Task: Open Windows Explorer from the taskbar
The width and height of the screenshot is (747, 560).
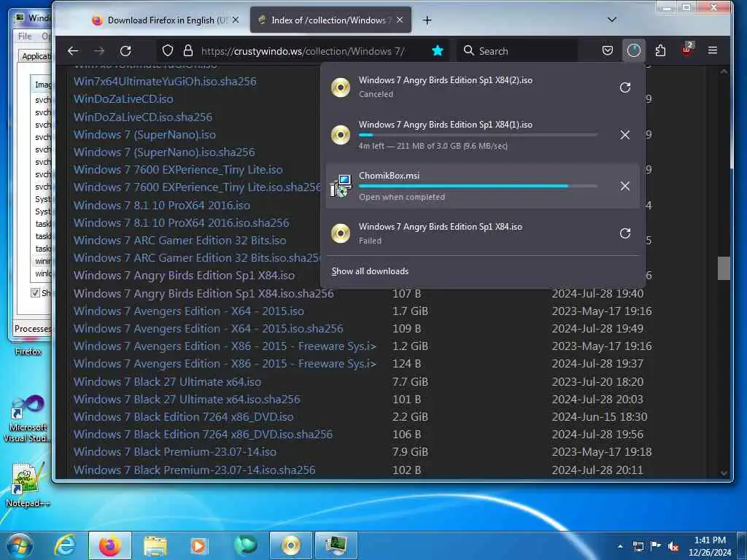Action: [x=155, y=545]
